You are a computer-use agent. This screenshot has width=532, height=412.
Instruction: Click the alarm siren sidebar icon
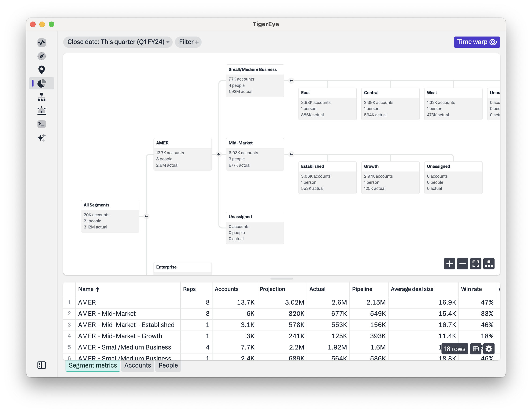42,110
